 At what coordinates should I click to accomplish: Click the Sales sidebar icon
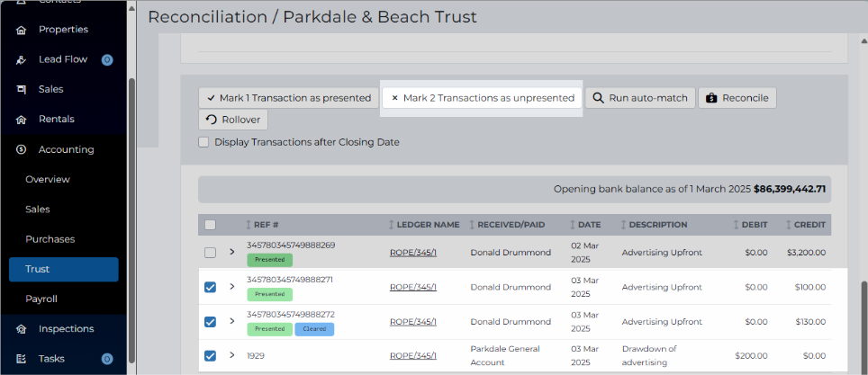pos(21,90)
